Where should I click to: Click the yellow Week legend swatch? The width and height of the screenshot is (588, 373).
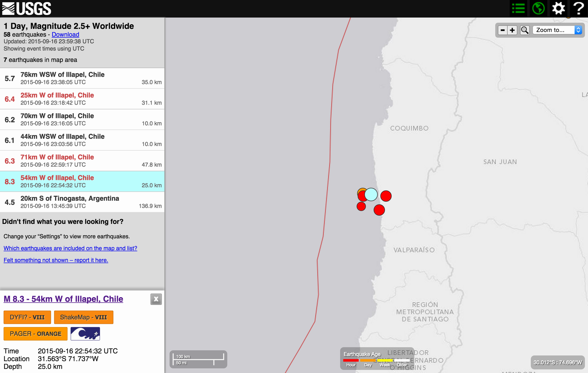click(x=385, y=360)
